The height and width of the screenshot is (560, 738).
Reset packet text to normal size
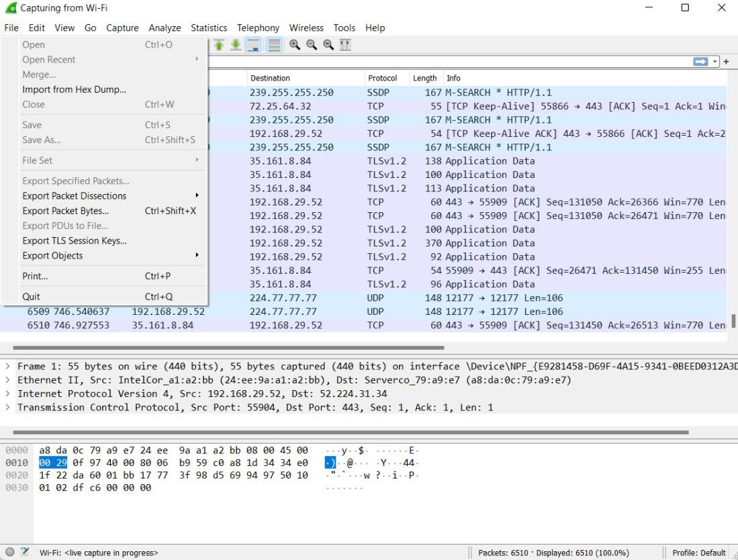point(328,45)
